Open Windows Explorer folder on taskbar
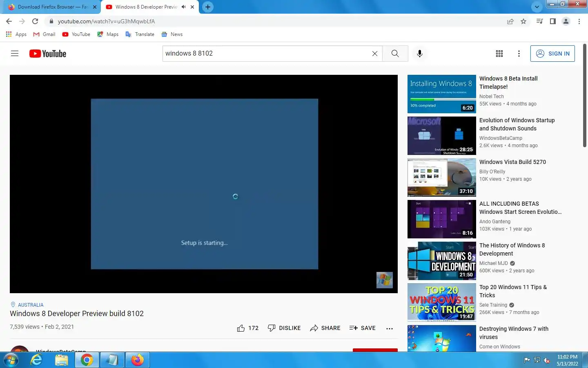Screen dimensions: 588x368 pos(62,360)
